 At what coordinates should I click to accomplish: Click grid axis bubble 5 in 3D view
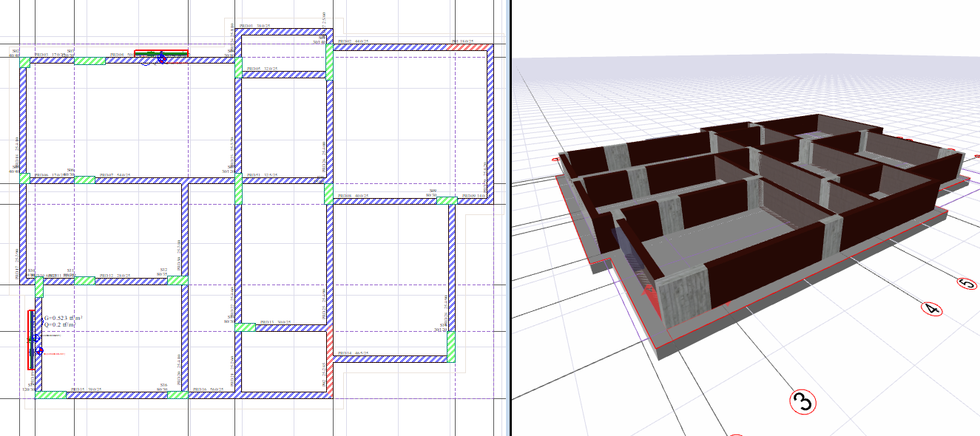(966, 284)
